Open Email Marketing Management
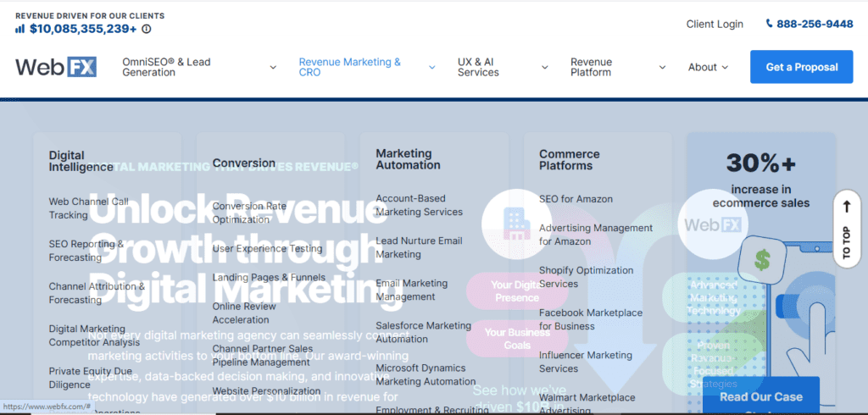Viewport: 868px width, 415px height. [411, 290]
